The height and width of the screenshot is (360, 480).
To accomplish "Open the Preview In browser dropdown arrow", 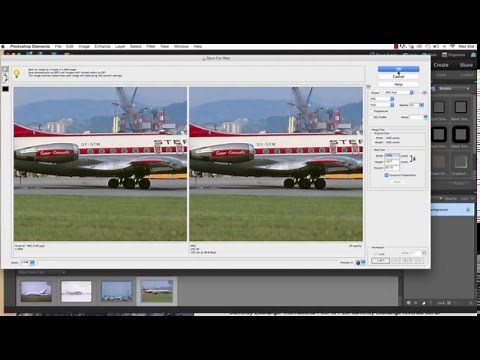I will coord(363,263).
